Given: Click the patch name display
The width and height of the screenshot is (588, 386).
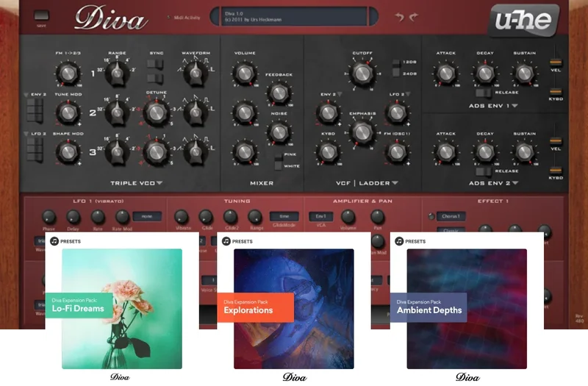Looking at the screenshot, I should click(x=295, y=16).
